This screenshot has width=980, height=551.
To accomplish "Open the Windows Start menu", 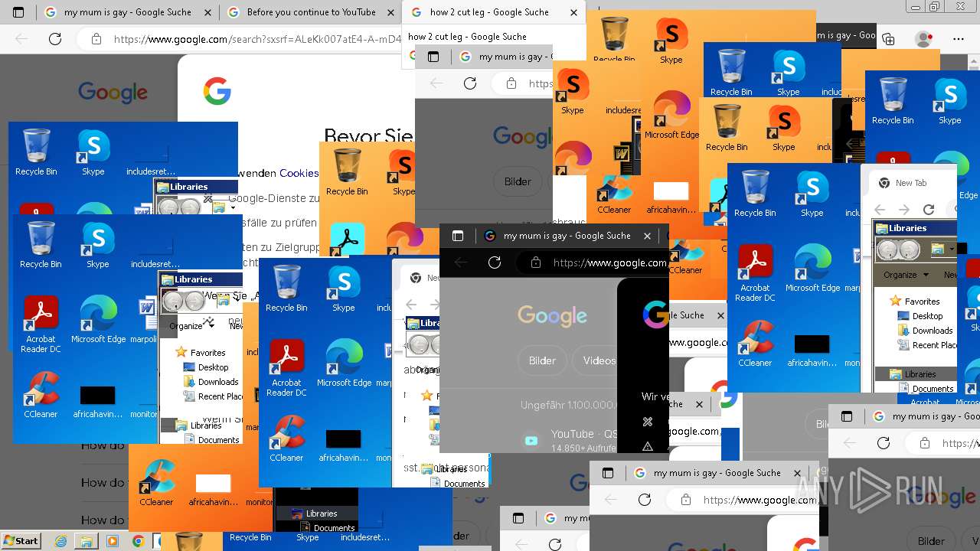I will click(x=21, y=541).
